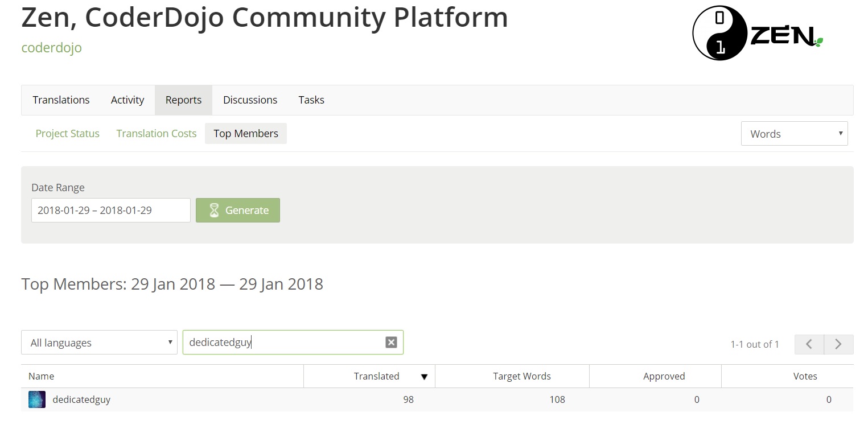The height and width of the screenshot is (441, 868).
Task: Click the hourglass icon on the Generate button
Action: 214,211
